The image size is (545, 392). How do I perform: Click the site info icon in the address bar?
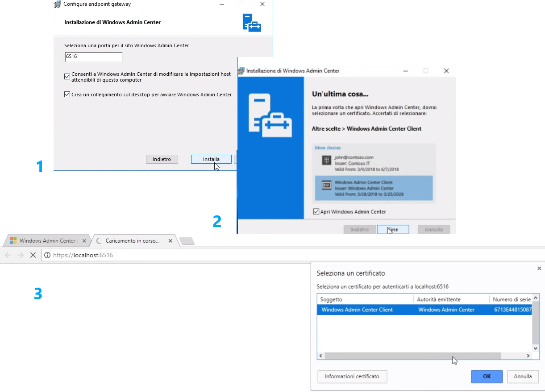47,256
